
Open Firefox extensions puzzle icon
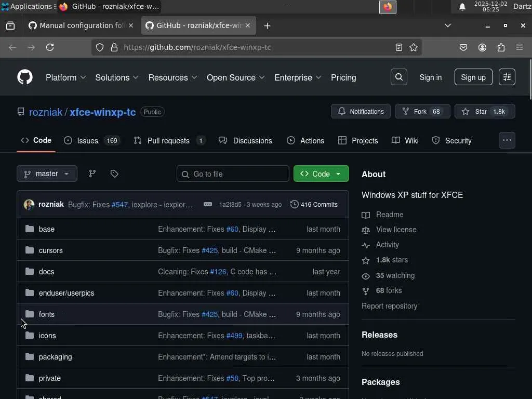[x=501, y=47]
